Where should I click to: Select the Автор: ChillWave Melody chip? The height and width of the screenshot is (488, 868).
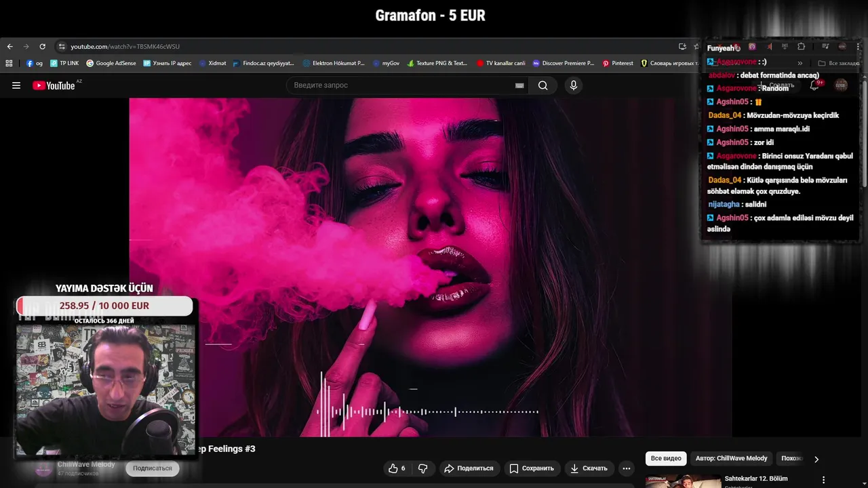click(x=732, y=459)
